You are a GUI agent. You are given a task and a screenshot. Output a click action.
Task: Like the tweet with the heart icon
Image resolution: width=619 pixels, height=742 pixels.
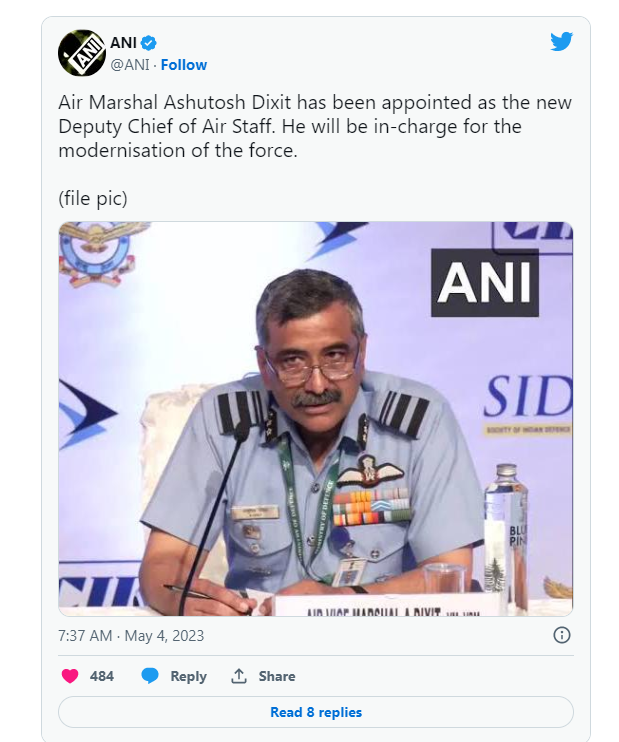70,676
